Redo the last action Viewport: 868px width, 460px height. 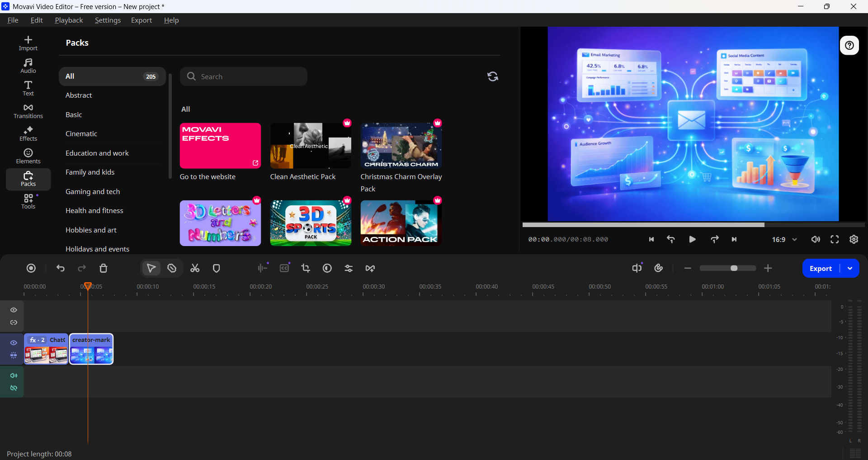(82, 268)
